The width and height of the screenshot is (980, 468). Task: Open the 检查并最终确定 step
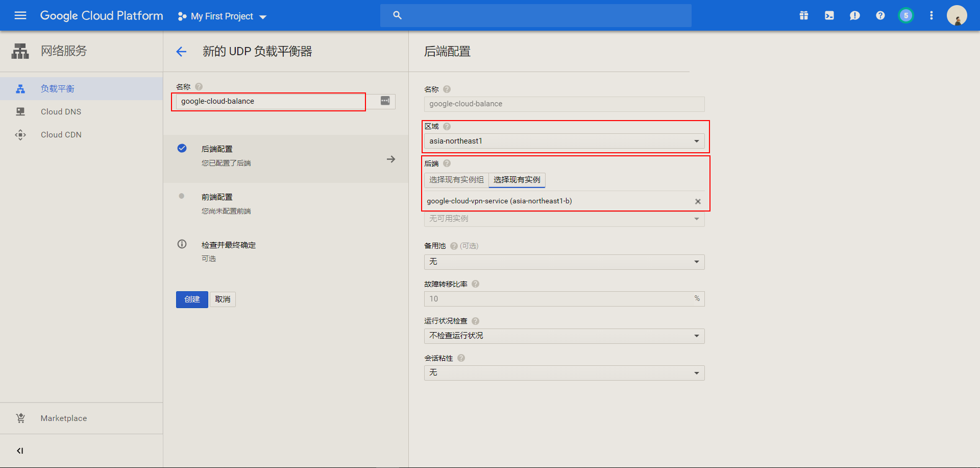(x=286, y=251)
